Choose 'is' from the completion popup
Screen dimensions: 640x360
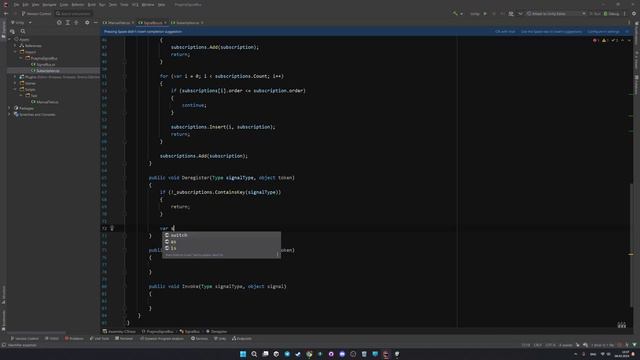coord(221,248)
